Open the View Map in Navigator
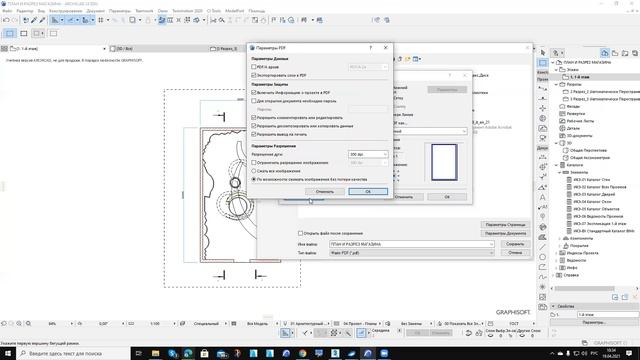This screenshot has height=360, width=640. tap(615, 53)
